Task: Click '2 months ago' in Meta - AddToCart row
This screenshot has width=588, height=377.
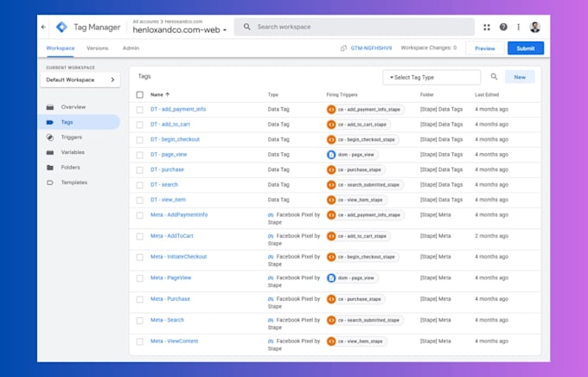Action: 492,236
